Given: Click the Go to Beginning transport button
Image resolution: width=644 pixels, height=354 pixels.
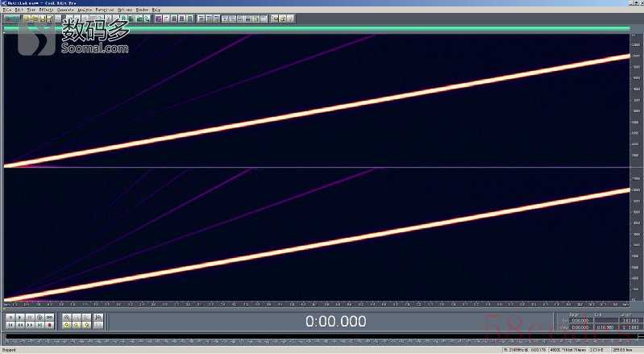Looking at the screenshot, I should 10,325.
